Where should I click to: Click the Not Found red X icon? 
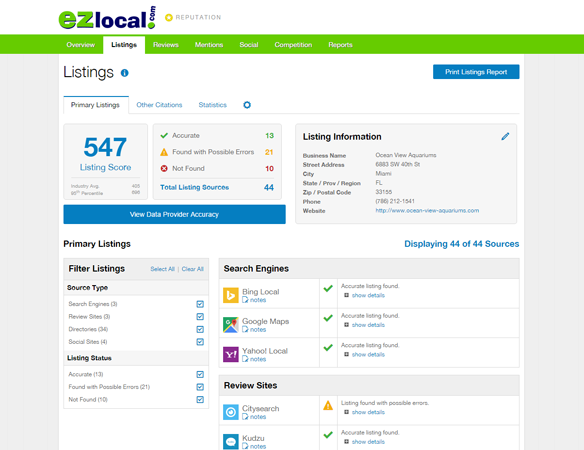[x=164, y=168]
